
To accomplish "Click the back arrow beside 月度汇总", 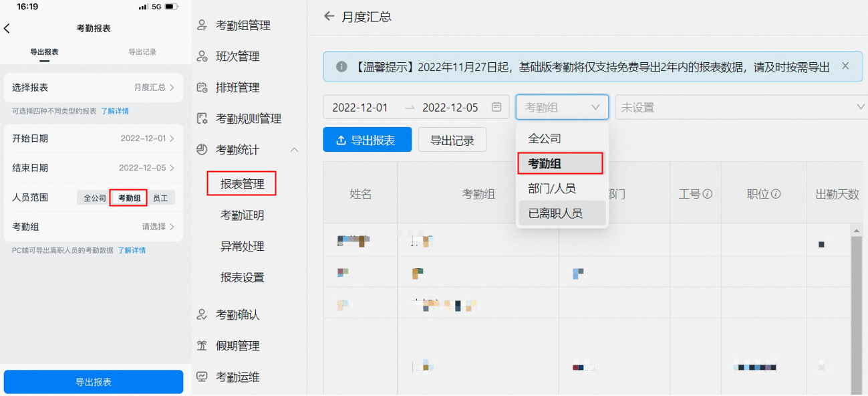I will click(x=329, y=16).
